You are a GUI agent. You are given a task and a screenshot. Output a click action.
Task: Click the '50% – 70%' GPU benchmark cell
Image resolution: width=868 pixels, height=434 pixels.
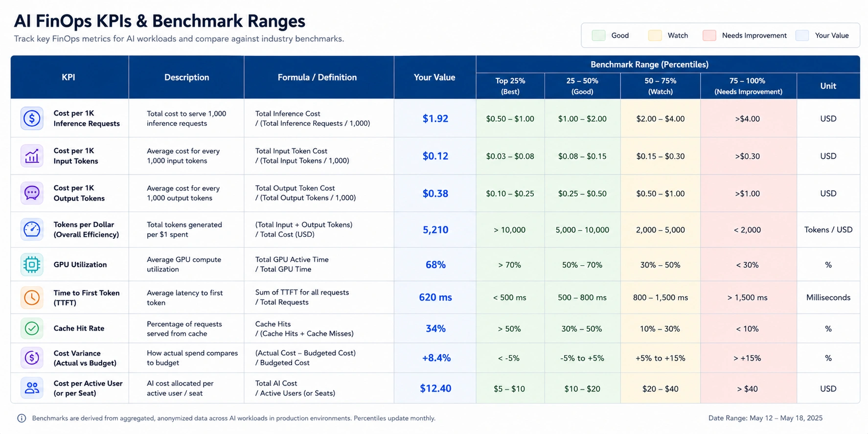coord(582,265)
